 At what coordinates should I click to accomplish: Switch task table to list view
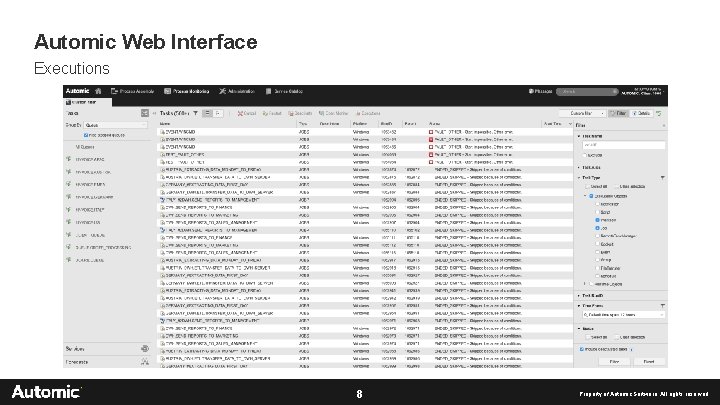[x=208, y=113]
